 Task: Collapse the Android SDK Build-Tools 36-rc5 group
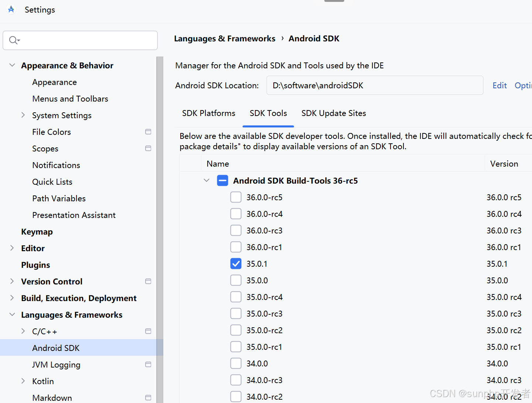[x=207, y=181]
